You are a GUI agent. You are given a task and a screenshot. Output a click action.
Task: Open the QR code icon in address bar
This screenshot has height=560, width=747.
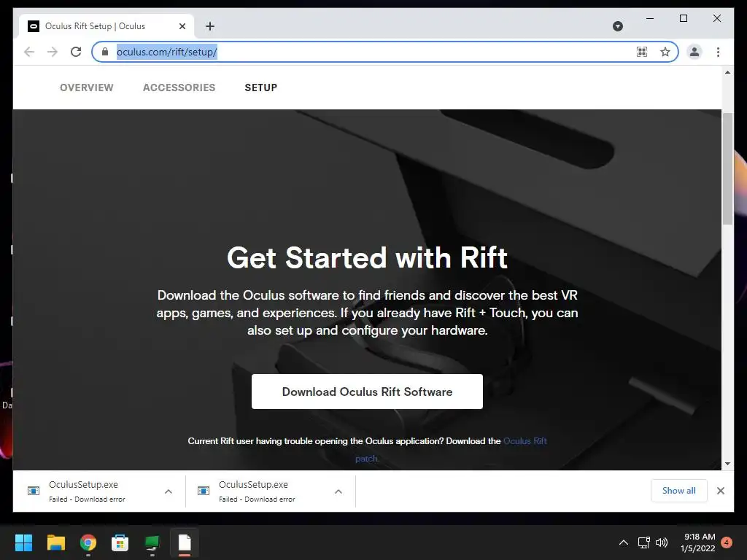coord(642,52)
